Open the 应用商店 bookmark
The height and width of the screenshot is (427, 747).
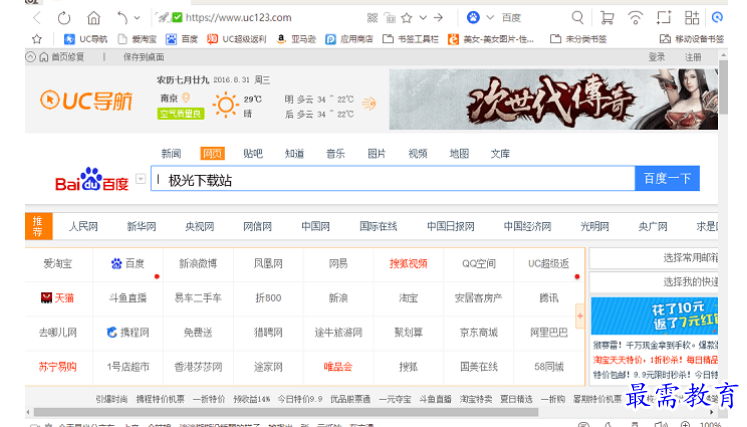tap(349, 39)
